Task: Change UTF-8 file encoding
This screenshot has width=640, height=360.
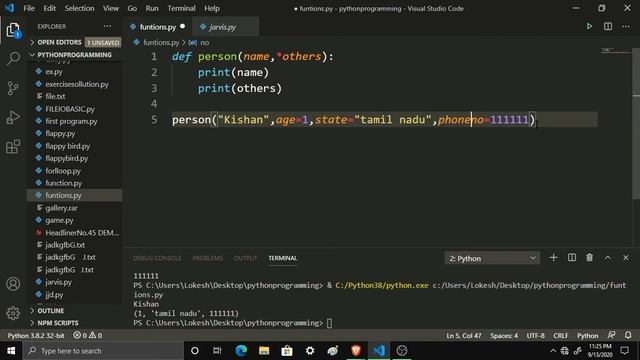Action: click(x=536, y=336)
